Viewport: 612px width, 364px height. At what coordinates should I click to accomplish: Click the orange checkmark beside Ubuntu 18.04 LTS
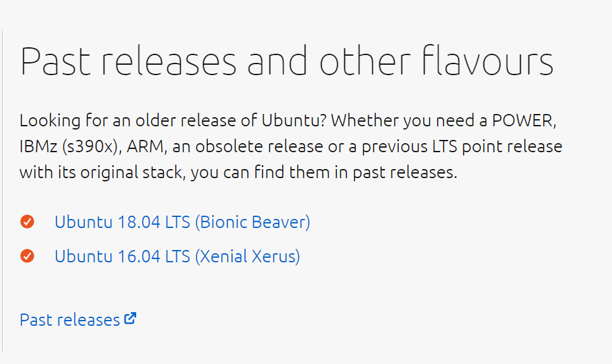(x=27, y=222)
